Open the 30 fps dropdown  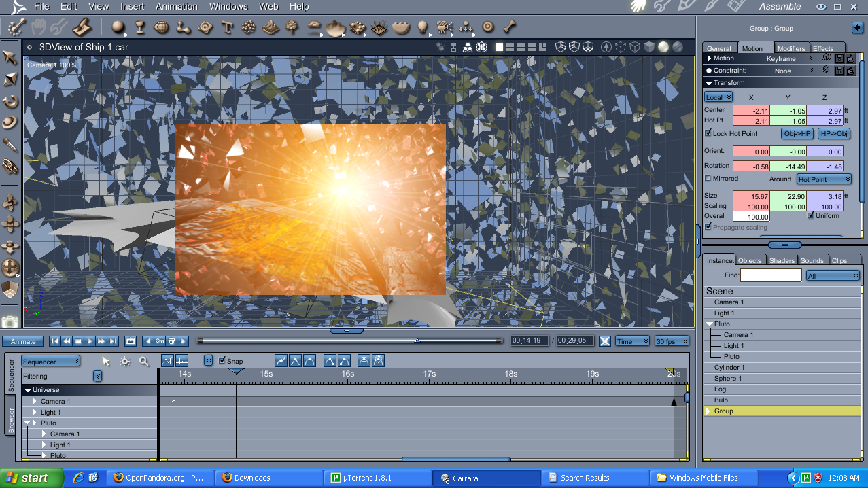click(672, 341)
